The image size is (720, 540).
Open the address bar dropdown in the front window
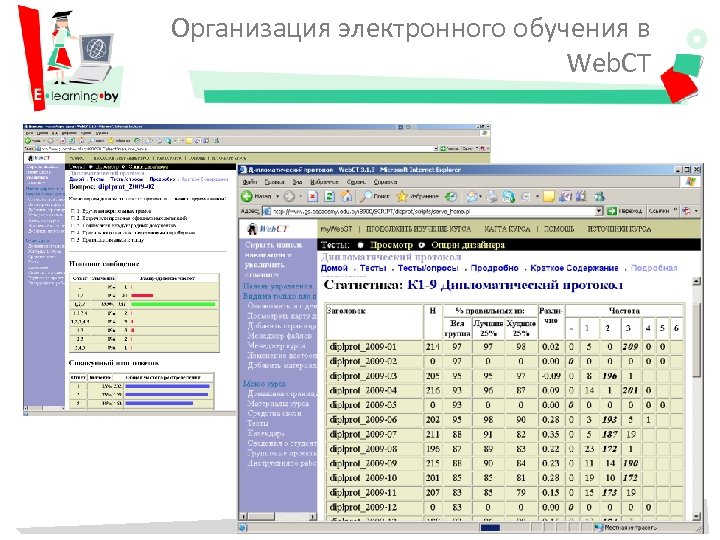pos(599,211)
